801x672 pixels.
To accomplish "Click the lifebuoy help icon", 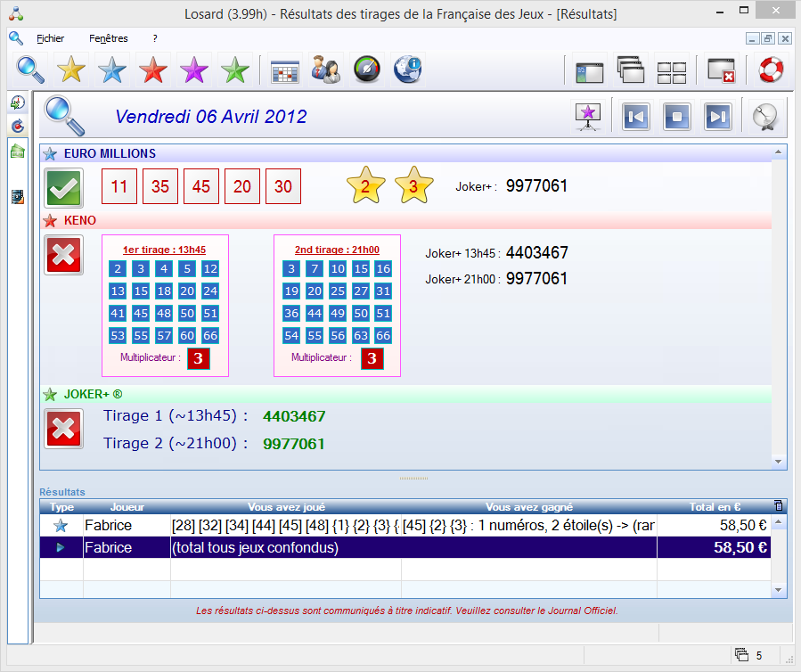I will point(771,69).
